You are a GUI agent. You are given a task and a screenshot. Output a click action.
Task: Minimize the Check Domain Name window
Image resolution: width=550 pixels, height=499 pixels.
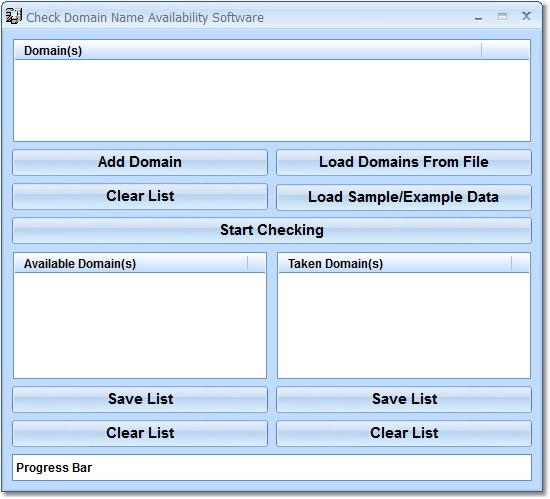coord(478,18)
